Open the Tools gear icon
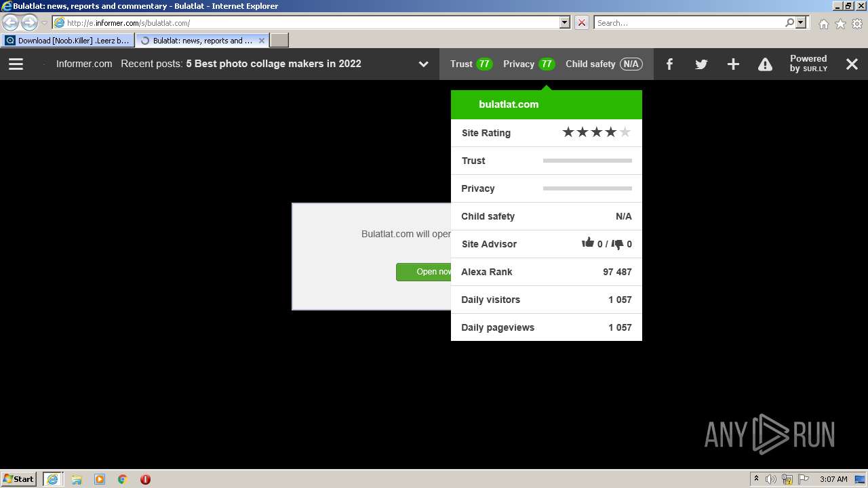 point(857,24)
